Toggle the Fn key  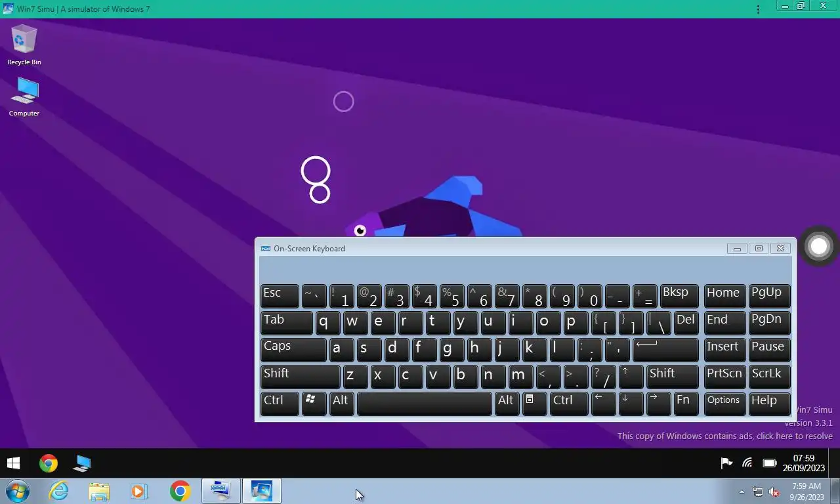(686, 404)
